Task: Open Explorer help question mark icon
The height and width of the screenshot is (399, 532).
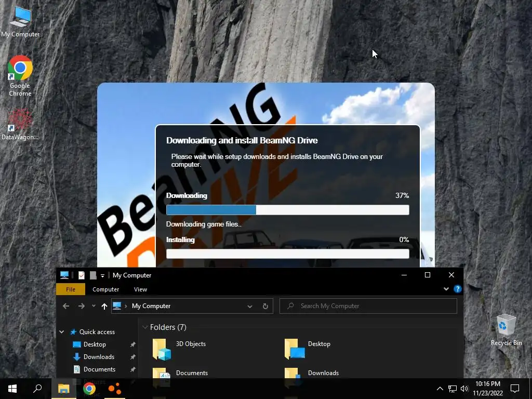Action: [x=458, y=289]
